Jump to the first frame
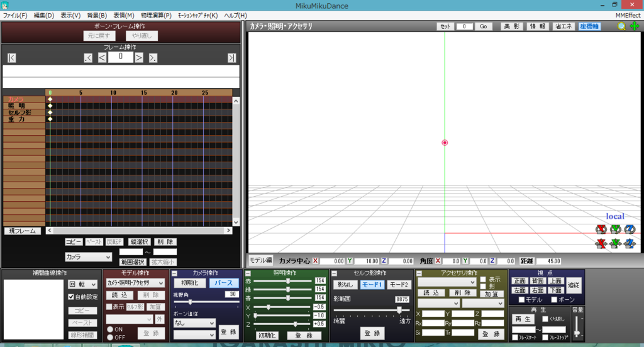This screenshot has width=644, height=347. click(11, 58)
